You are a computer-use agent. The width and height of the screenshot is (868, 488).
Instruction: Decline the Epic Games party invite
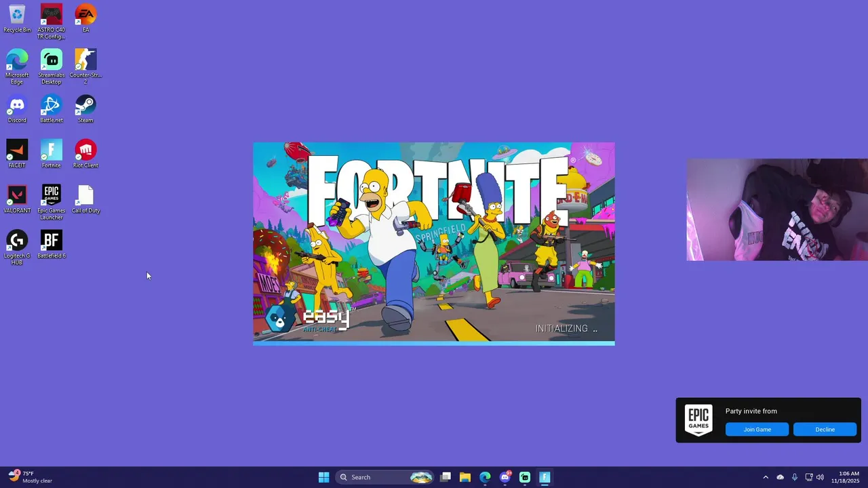tap(825, 429)
